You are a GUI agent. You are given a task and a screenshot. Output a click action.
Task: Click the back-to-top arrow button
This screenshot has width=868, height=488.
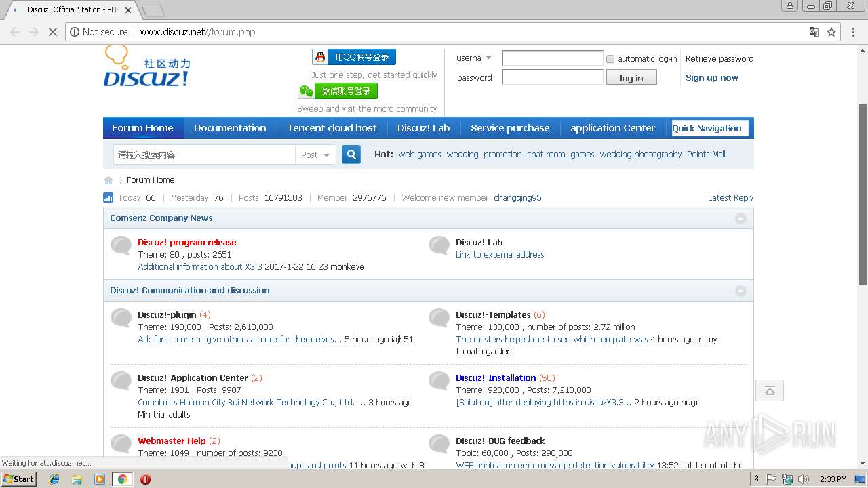[770, 390]
